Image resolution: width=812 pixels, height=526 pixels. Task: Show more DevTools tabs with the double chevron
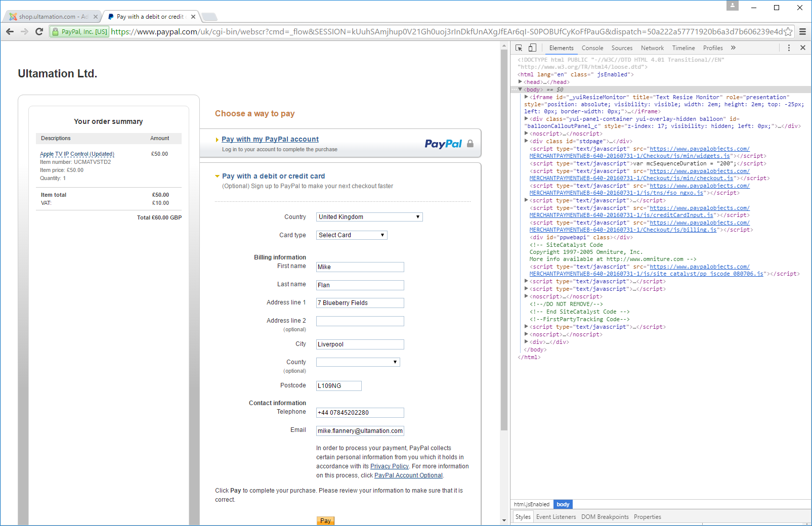click(733, 48)
